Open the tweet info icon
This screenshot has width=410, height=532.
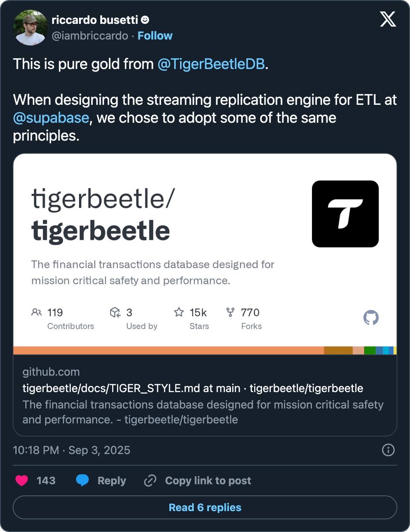tap(388, 450)
